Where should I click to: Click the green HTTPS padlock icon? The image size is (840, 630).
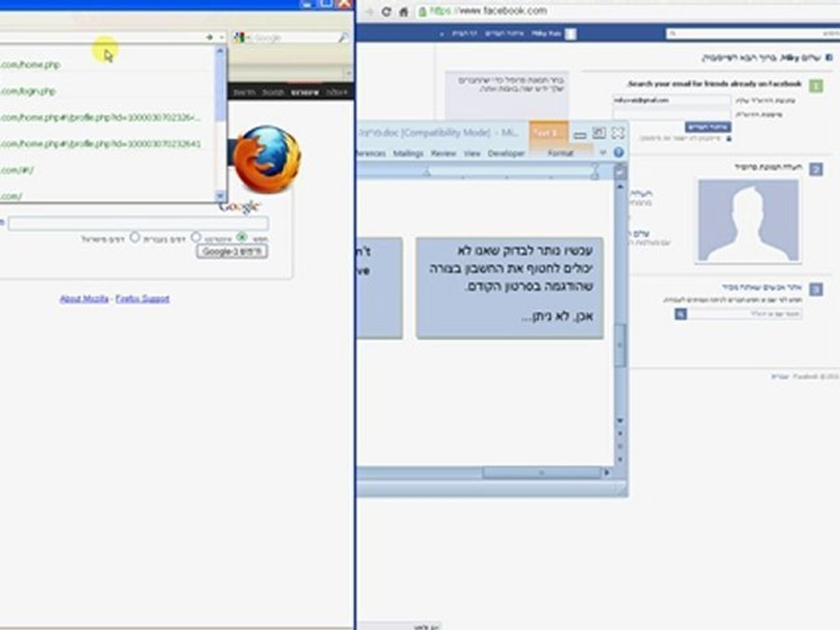click(x=422, y=11)
